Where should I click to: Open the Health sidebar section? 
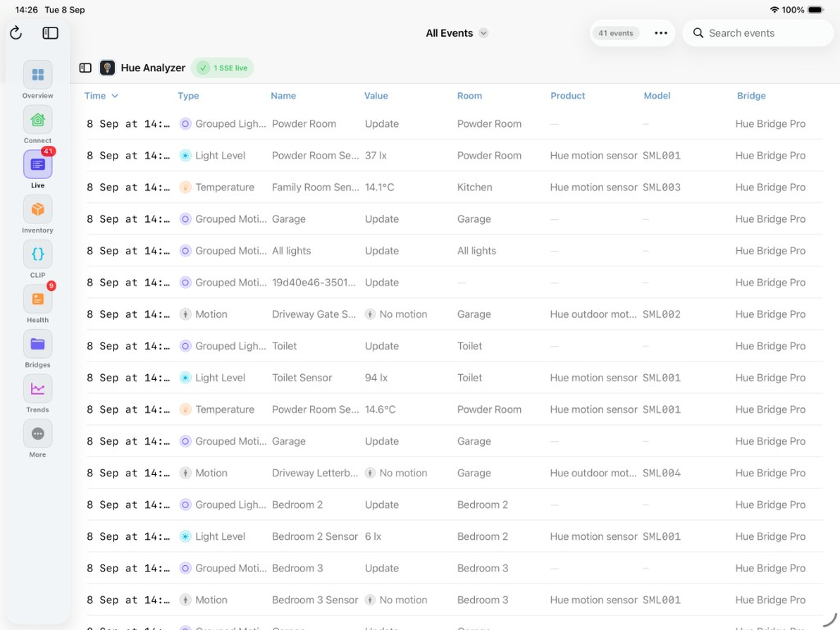(x=38, y=299)
